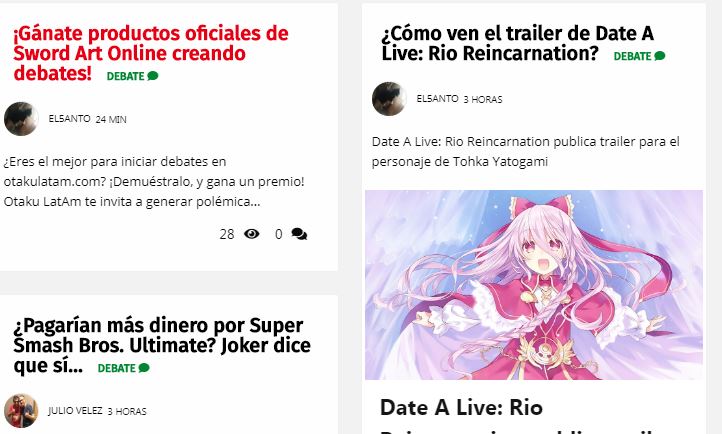Open ElSanto's avatar on the Date A Live post
The image size is (722, 434).
coord(389,98)
